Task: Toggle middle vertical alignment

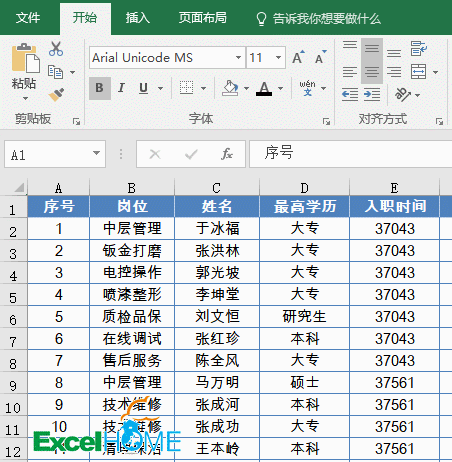Action: point(372,49)
